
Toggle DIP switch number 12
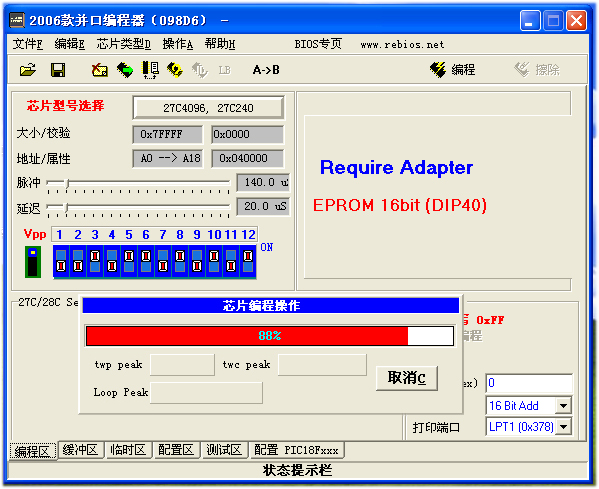[248, 261]
